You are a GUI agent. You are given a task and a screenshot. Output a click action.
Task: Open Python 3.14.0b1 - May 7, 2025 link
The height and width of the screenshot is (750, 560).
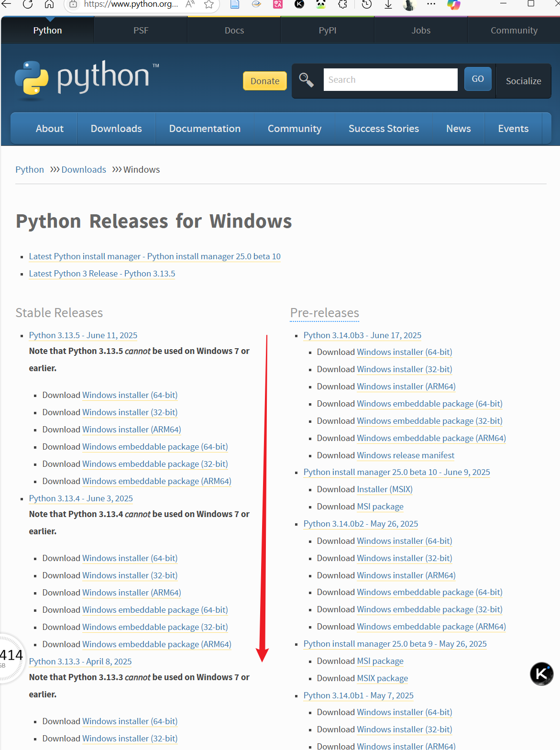[358, 695]
